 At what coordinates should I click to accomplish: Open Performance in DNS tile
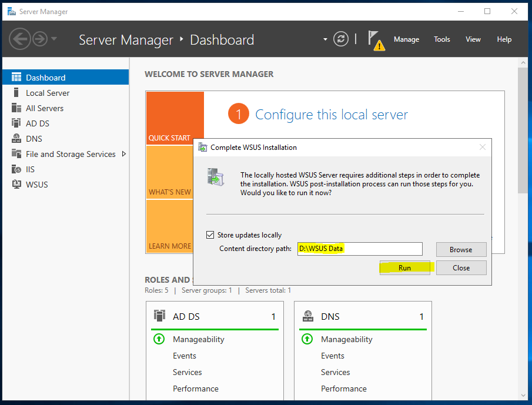coord(344,389)
